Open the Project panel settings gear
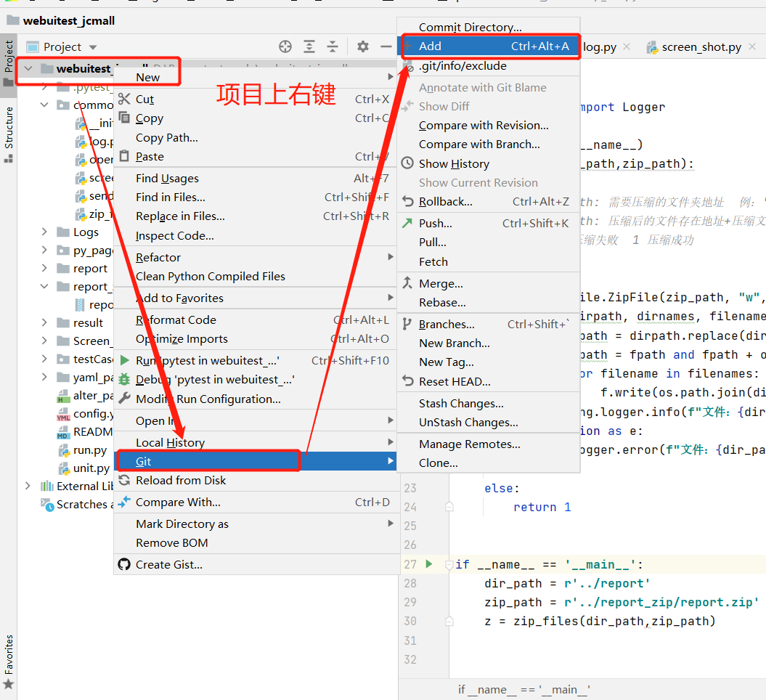 pos(362,47)
